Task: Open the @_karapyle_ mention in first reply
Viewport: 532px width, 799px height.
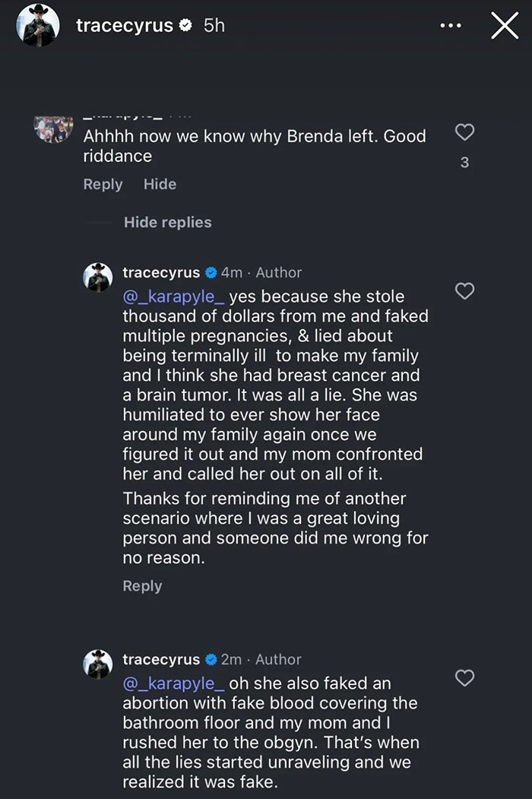Action: click(x=175, y=296)
